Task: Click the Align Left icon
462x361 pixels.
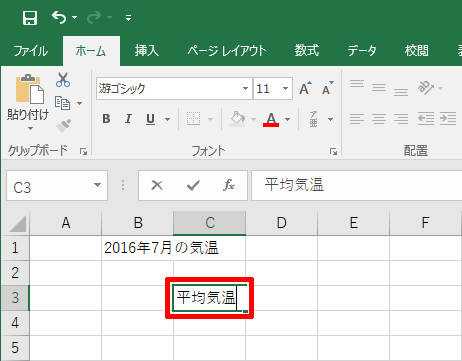Action: click(357, 119)
